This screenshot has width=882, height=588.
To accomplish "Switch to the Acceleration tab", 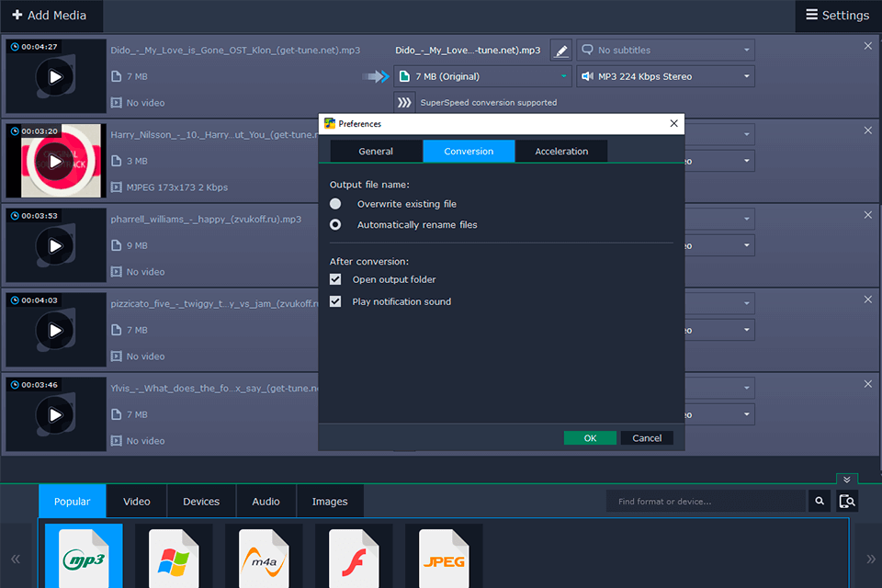I will tap(561, 151).
